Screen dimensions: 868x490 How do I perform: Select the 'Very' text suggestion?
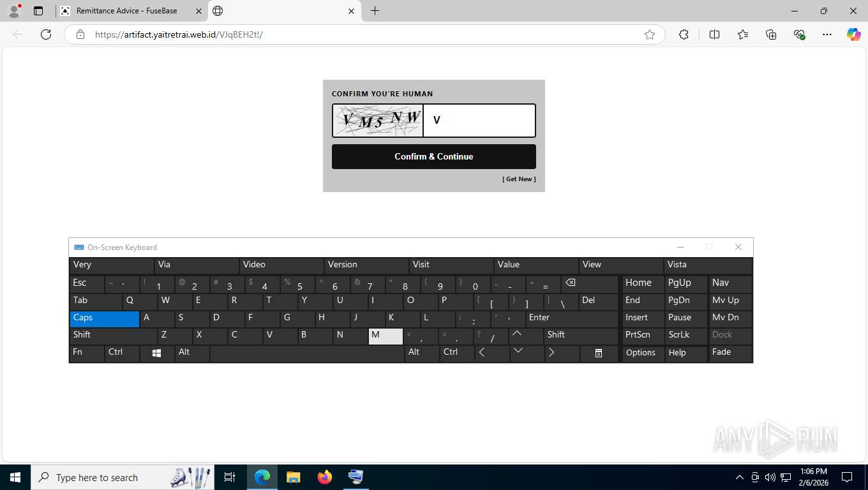112,265
